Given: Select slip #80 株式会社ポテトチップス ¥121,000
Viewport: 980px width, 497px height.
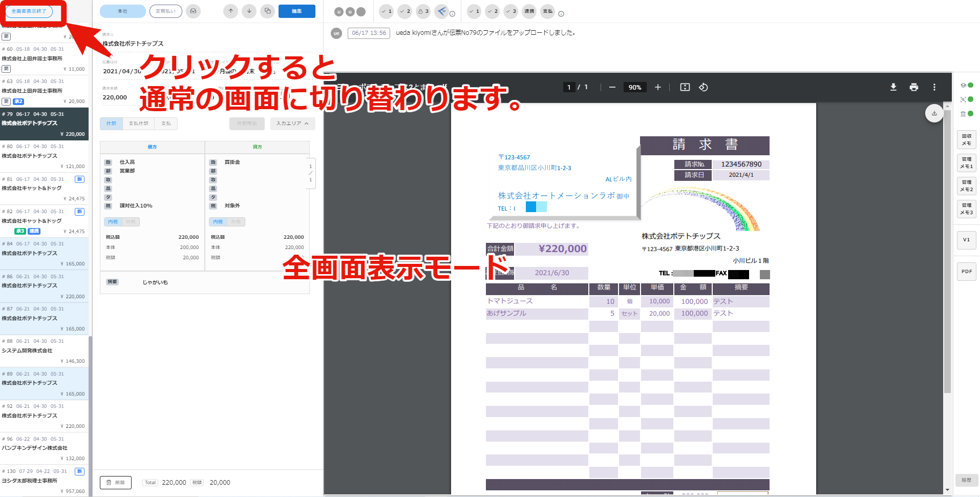Looking at the screenshot, I should pos(45,156).
